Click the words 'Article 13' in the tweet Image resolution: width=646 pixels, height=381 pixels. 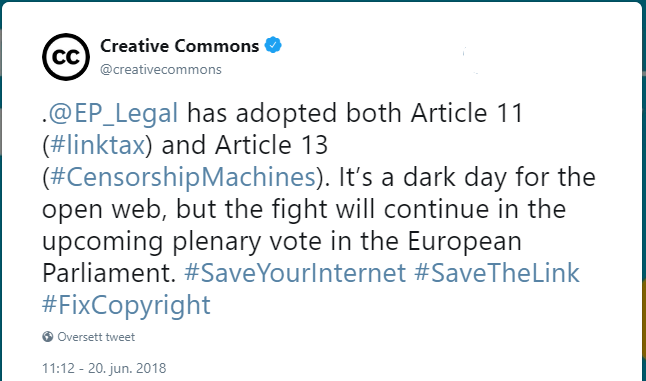pyautogui.click(x=271, y=145)
